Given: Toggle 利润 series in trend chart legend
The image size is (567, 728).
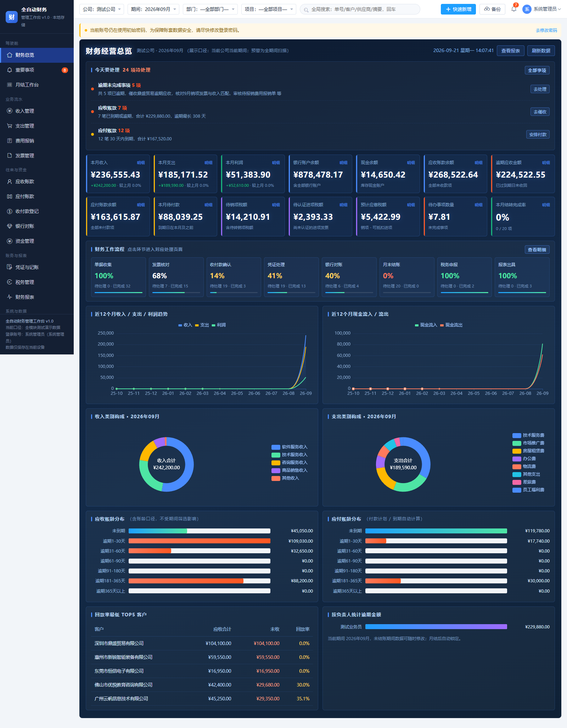Looking at the screenshot, I should [218, 325].
